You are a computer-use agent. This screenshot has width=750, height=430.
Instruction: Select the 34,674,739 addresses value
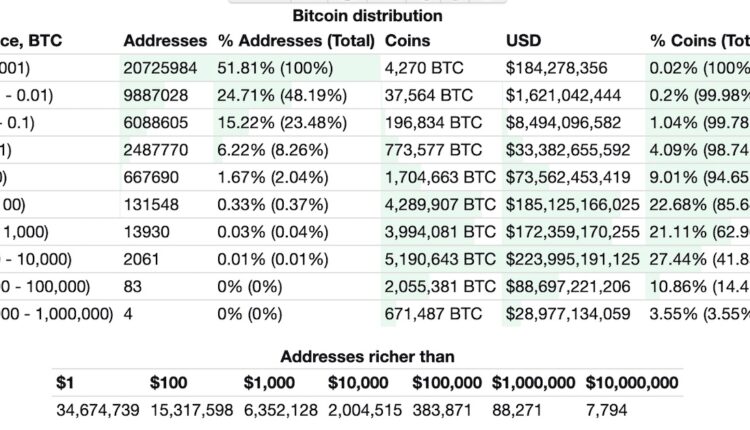click(x=97, y=411)
